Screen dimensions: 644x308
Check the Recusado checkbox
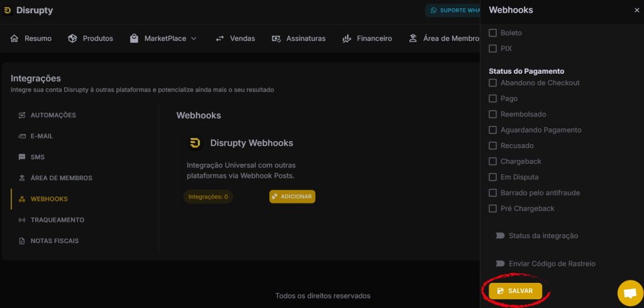[492, 145]
